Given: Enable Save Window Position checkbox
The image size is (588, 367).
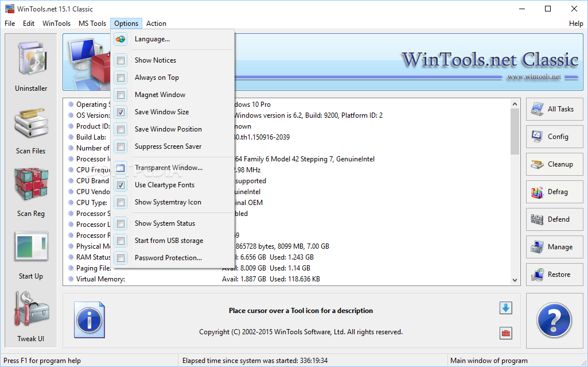Looking at the screenshot, I should tap(120, 129).
